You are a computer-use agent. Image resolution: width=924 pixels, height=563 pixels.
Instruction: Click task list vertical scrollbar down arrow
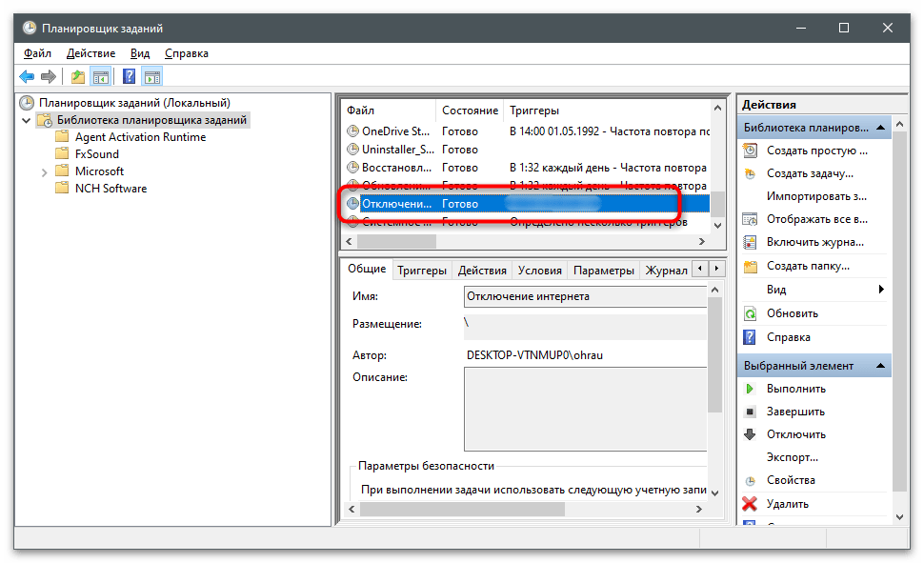point(717,225)
